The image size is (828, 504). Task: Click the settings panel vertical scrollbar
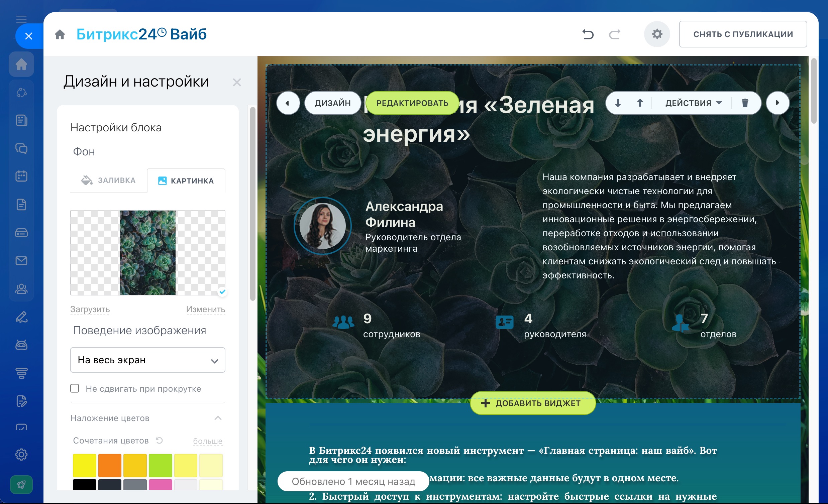(253, 203)
